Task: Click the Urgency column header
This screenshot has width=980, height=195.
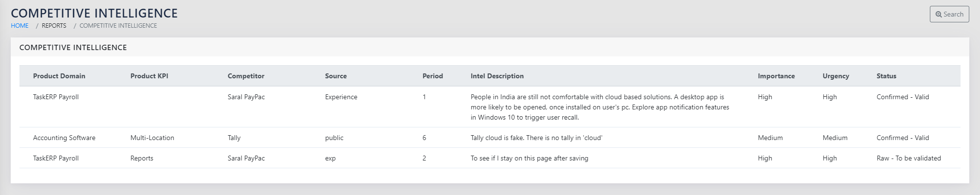Action: click(x=835, y=76)
